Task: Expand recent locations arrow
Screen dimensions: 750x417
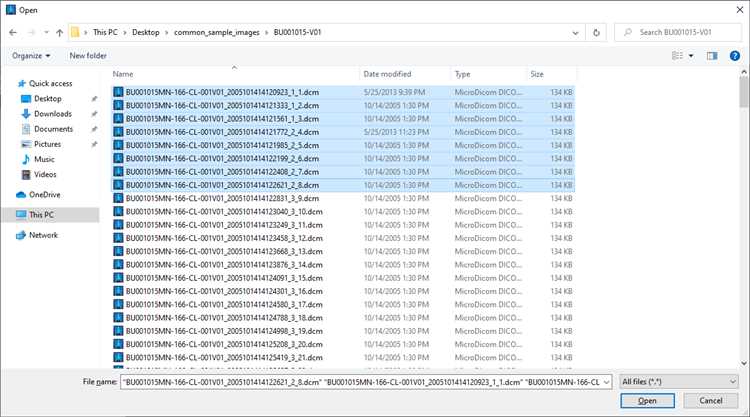Action: coord(46,33)
